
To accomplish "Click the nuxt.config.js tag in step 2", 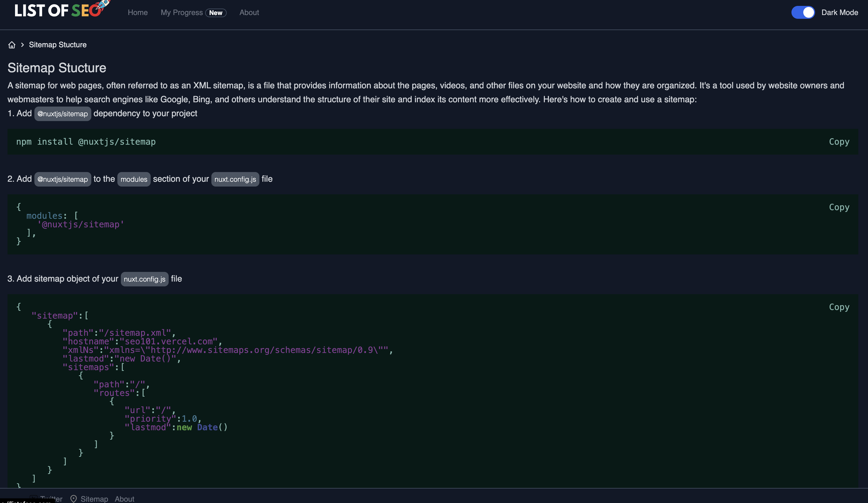I will click(235, 179).
